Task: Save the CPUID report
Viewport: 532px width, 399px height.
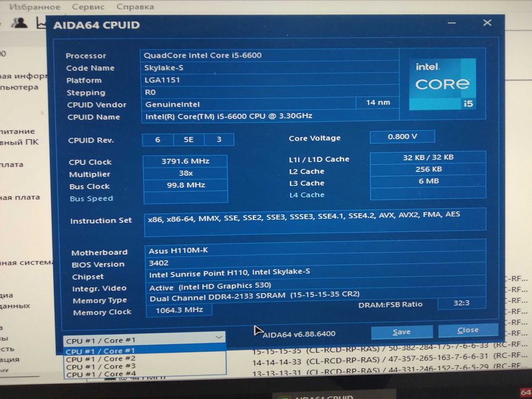Action: pyautogui.click(x=402, y=332)
